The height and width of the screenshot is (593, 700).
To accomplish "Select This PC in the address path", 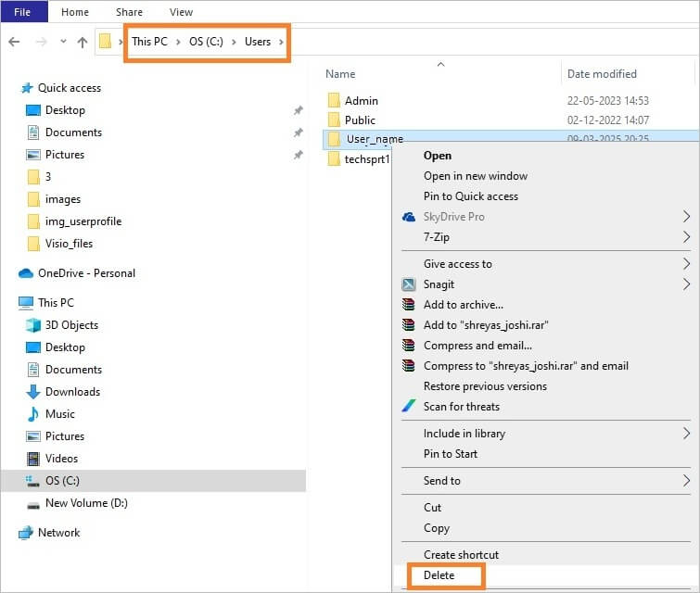I will click(x=149, y=42).
